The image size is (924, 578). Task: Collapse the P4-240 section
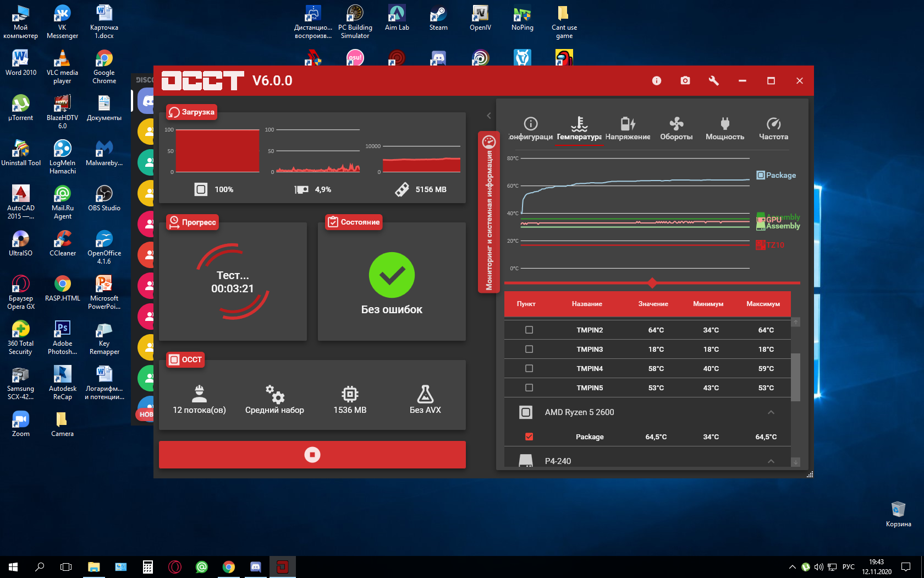771,461
